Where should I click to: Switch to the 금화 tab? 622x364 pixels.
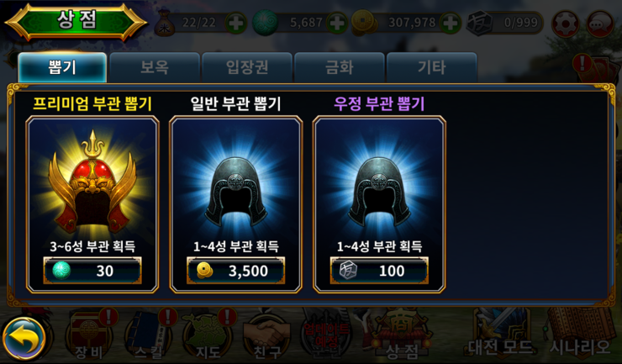[340, 67]
